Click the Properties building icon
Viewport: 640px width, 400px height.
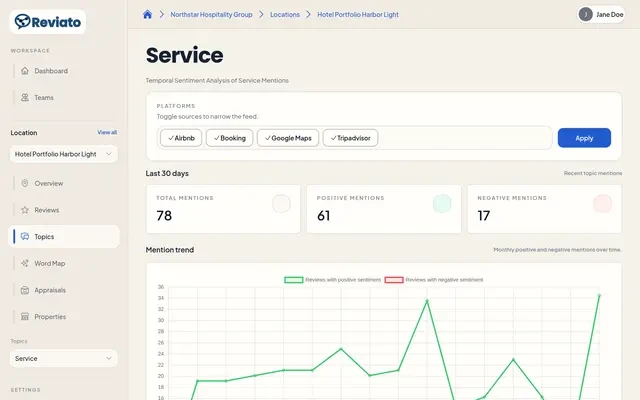pyautogui.click(x=25, y=317)
